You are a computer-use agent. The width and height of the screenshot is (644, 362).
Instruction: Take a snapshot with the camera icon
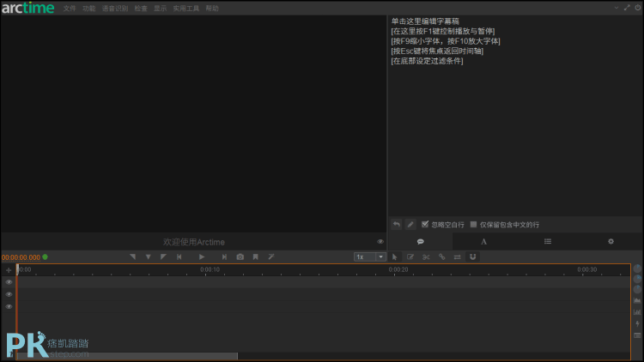coord(240,257)
